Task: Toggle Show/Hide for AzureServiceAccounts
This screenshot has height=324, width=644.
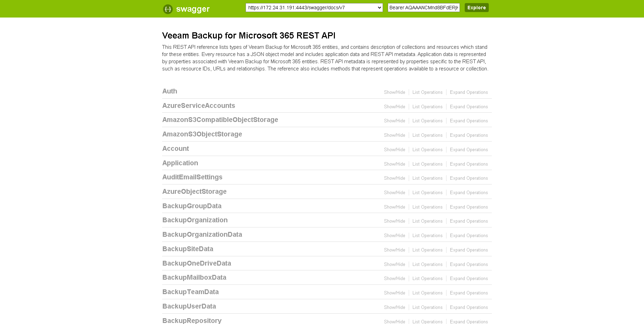Action: [394, 107]
